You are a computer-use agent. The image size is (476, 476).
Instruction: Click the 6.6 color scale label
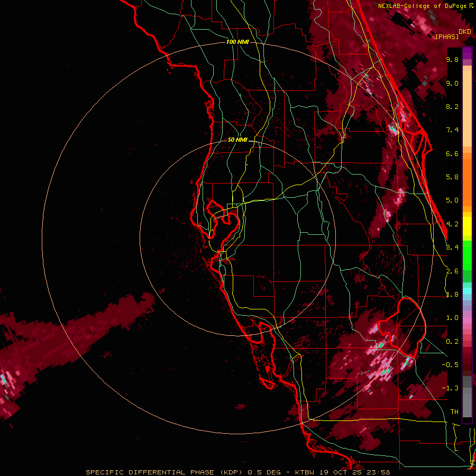[x=452, y=153]
